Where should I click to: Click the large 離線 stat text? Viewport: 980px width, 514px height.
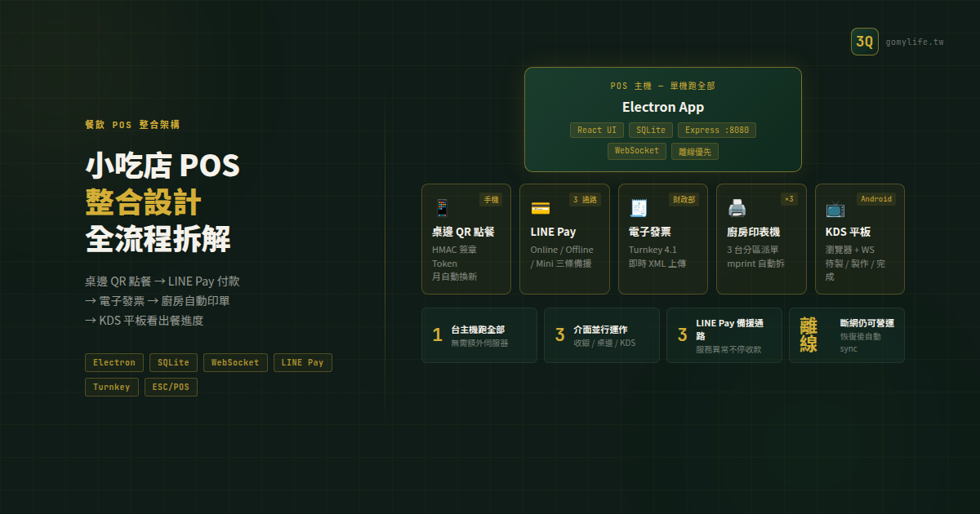tap(808, 335)
